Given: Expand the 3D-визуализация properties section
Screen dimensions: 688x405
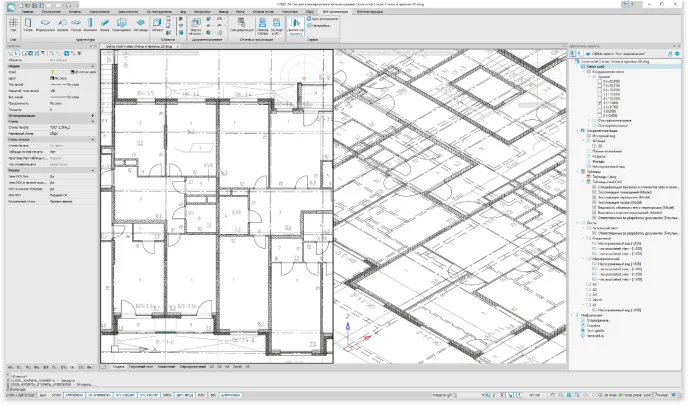Looking at the screenshot, I should [93, 115].
